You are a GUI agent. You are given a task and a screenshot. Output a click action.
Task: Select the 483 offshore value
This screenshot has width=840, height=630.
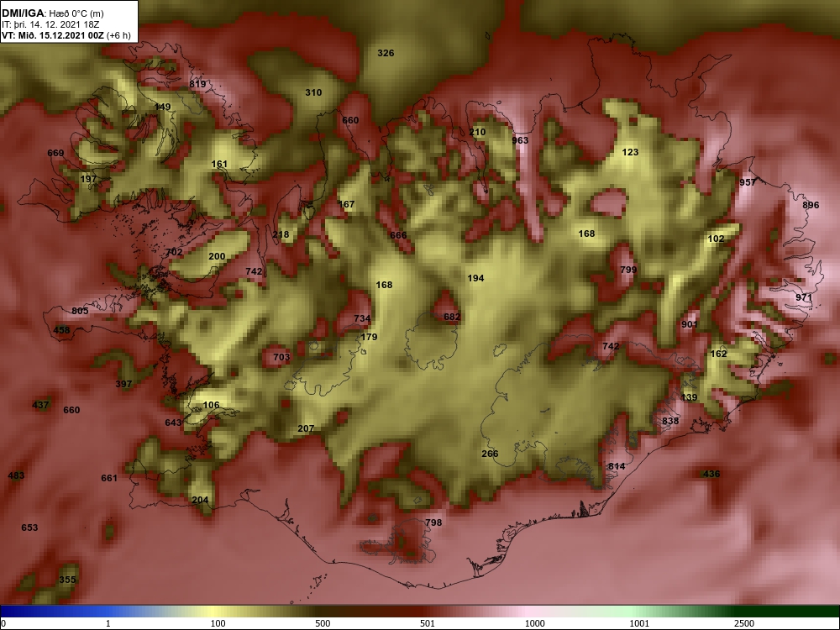[x=16, y=475]
